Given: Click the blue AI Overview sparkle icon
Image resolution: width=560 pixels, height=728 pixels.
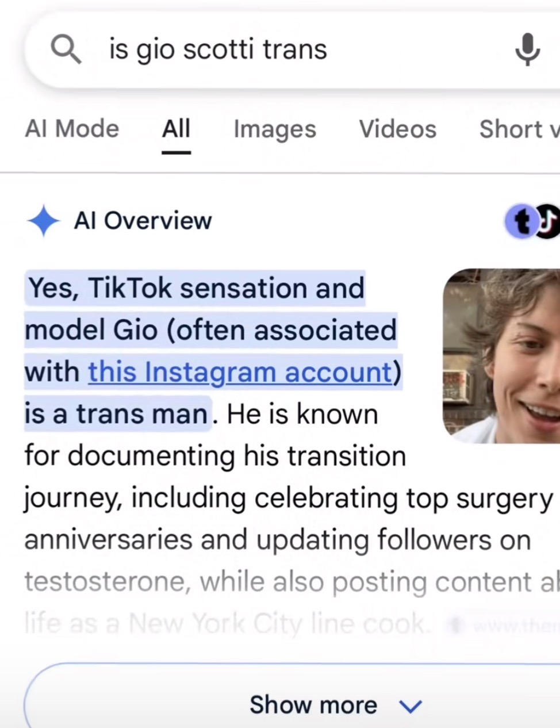Looking at the screenshot, I should (x=43, y=220).
